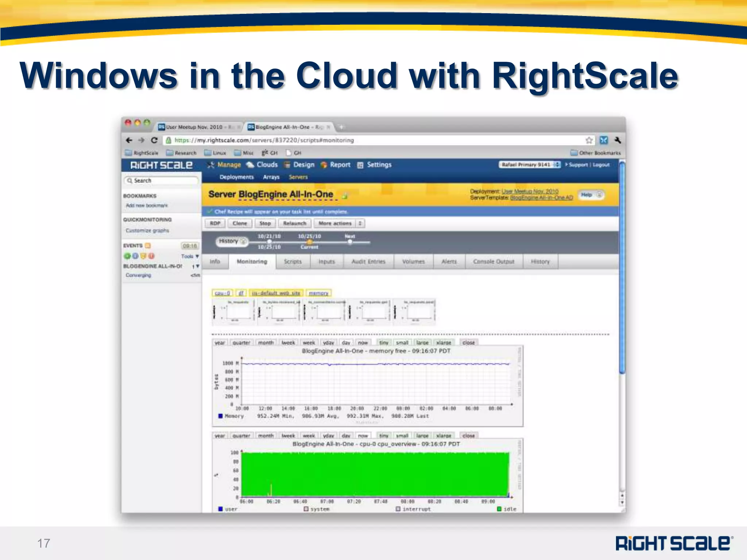Open the Settings menu

(x=374, y=165)
